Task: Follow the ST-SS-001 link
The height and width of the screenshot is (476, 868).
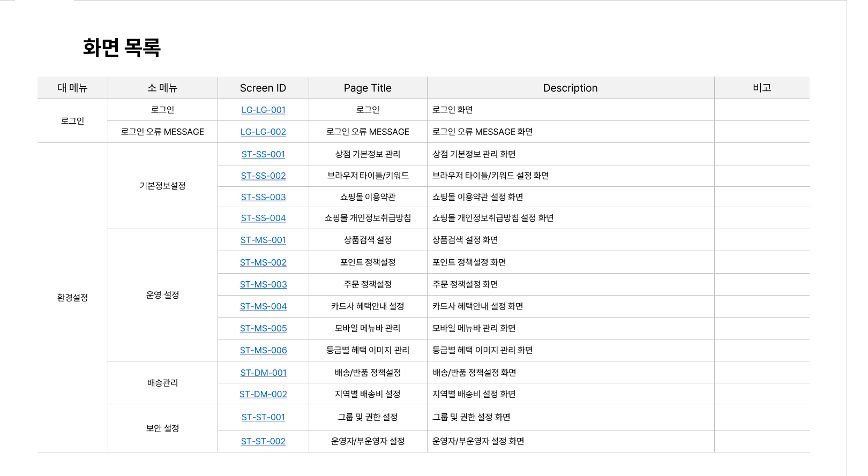Action: click(x=263, y=154)
